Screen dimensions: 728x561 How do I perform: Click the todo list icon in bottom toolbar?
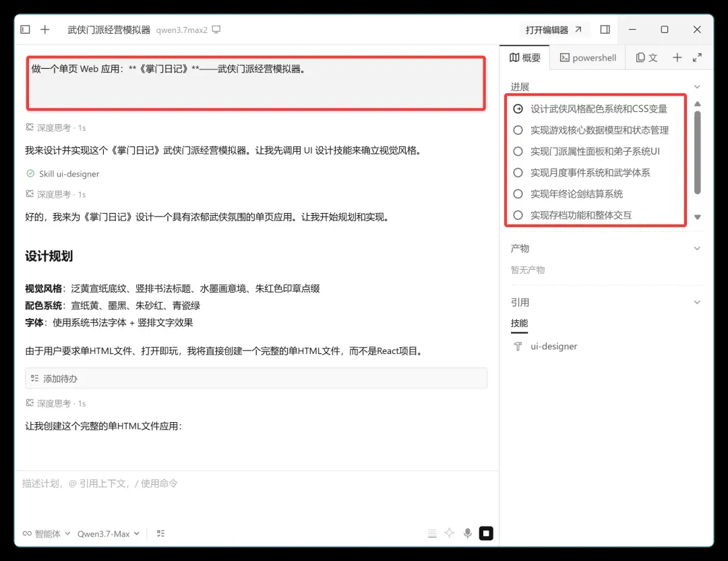coord(160,533)
